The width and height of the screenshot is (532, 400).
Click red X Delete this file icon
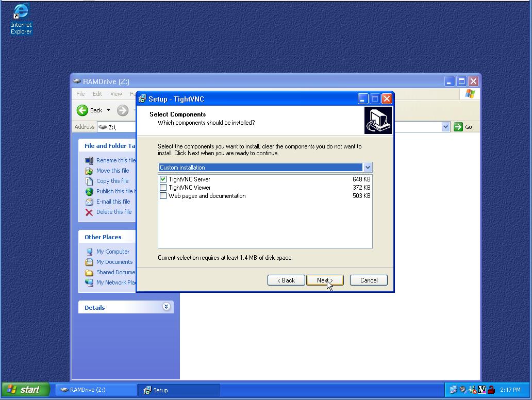tap(89, 212)
